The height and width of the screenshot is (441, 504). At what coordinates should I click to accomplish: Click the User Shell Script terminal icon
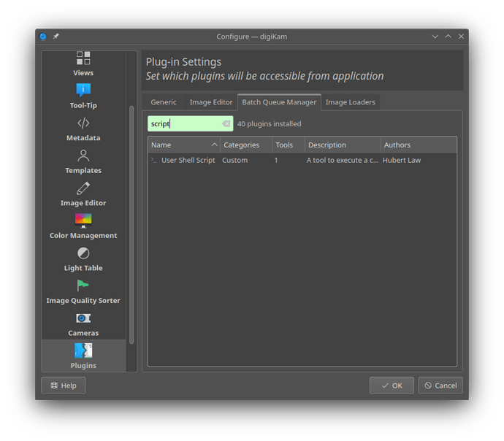coord(154,160)
